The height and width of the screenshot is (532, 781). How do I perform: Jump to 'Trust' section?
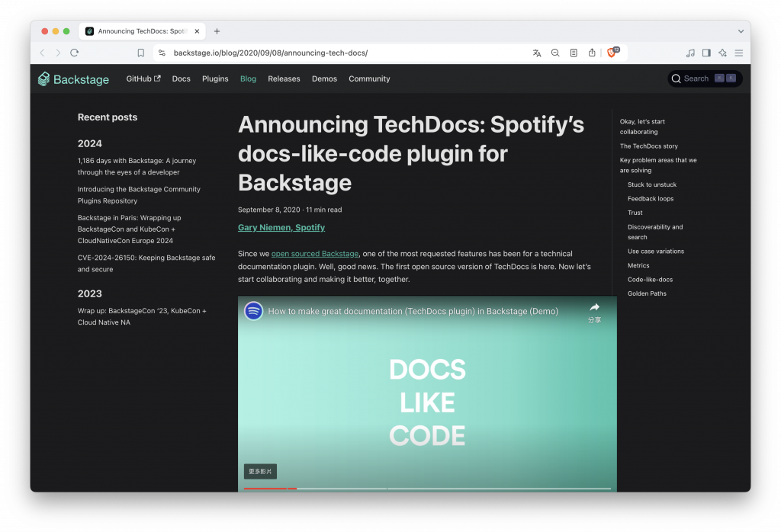[x=635, y=213]
